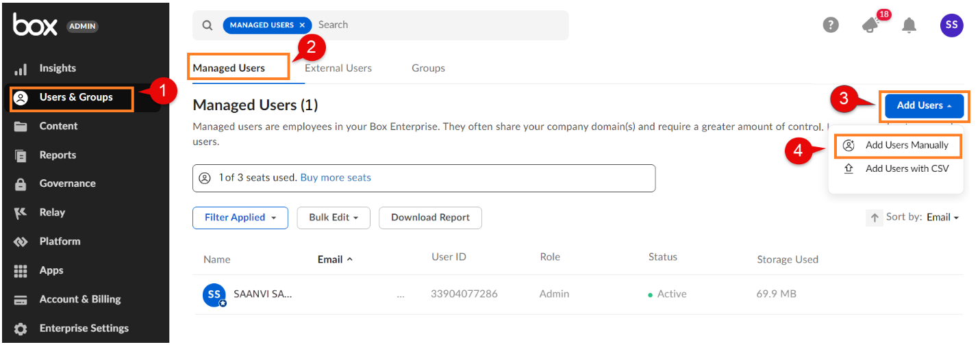Viewport: 980px width, 349px height.
Task: Click the ADMIN badge next to logo
Action: 82,26
